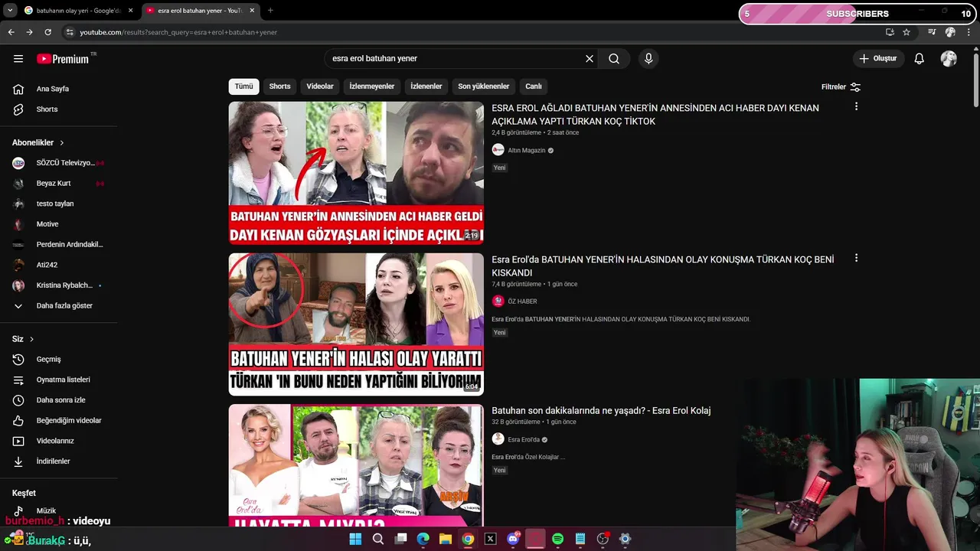Start voice search with the microphone
Image resolution: width=980 pixels, height=551 pixels.
click(648, 59)
